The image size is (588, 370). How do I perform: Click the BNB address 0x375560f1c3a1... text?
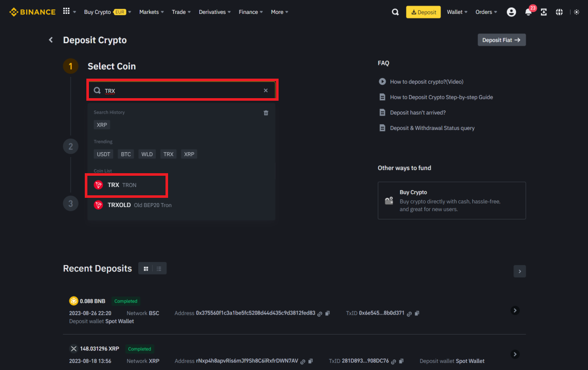(x=255, y=313)
